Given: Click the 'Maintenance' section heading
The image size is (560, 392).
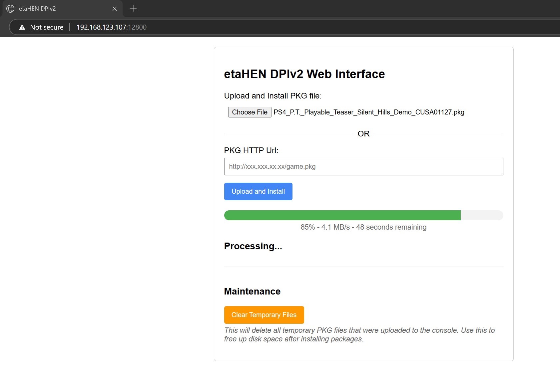Looking at the screenshot, I should [252, 292].
